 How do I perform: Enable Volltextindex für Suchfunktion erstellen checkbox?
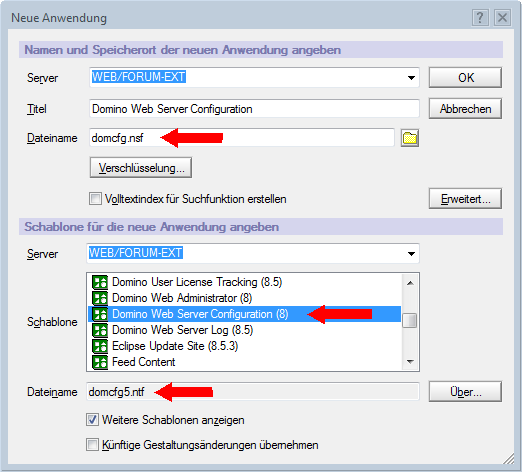click(x=95, y=199)
